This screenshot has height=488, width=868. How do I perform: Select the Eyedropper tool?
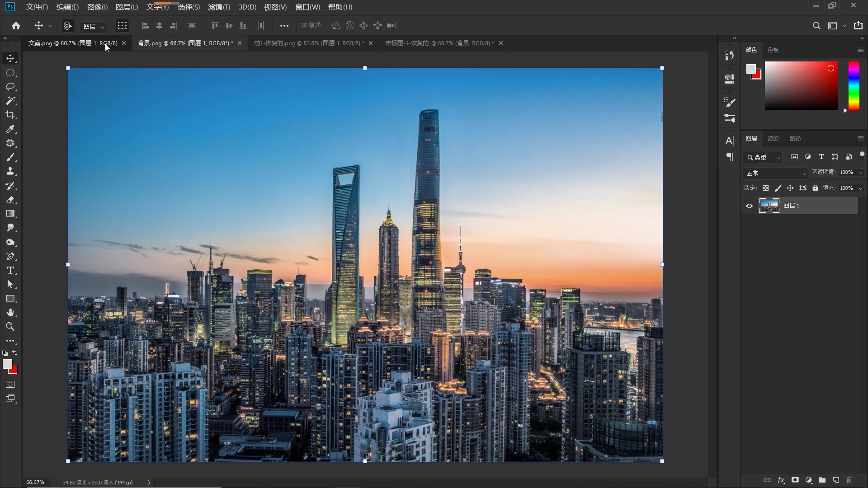tap(10, 129)
